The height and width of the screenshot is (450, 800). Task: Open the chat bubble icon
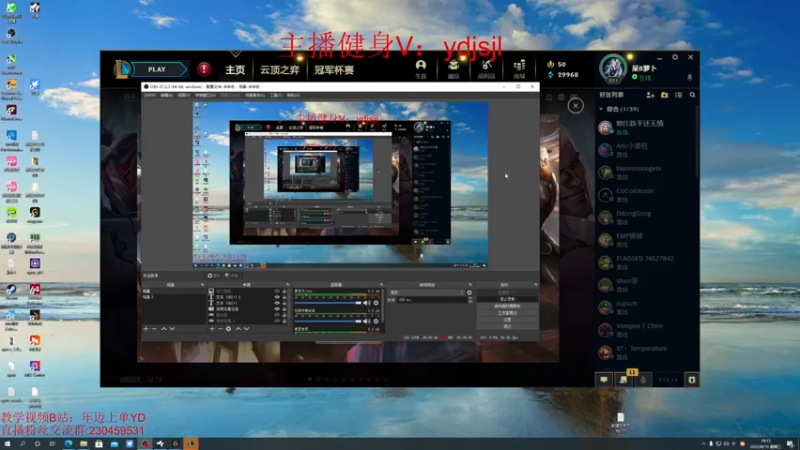(x=604, y=380)
